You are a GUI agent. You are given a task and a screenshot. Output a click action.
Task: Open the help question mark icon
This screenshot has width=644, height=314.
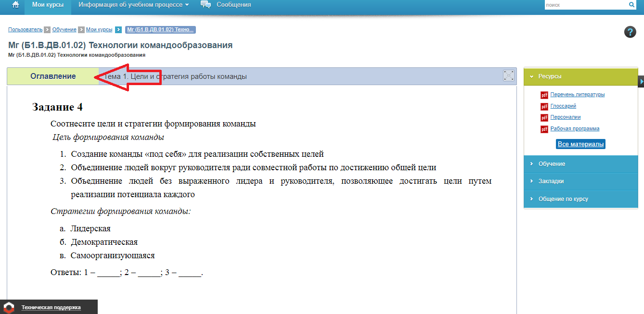tap(630, 32)
